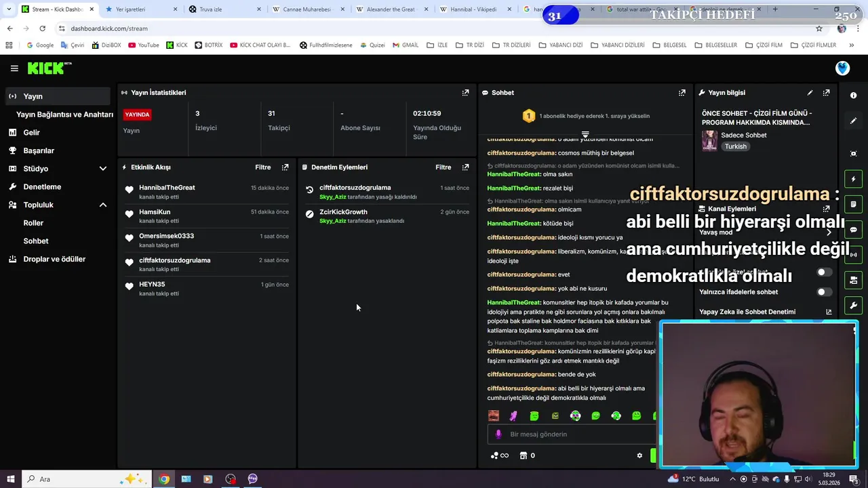Open Yayın Bağlantısı ve Anahtarı page
Viewport: 868px width, 488px height.
tap(64, 115)
